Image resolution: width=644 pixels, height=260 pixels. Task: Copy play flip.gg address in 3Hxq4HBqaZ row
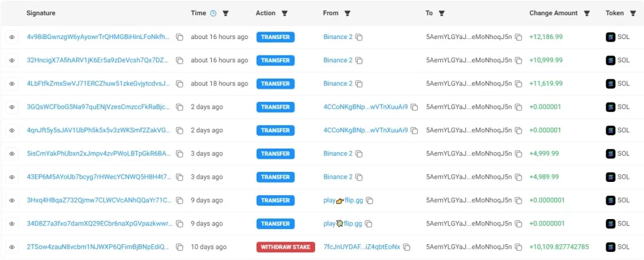[370, 200]
